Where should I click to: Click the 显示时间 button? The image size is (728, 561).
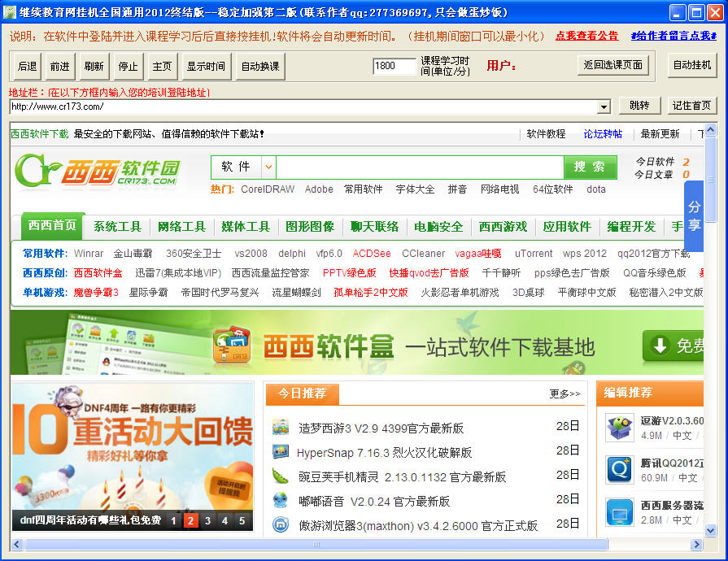pos(206,67)
